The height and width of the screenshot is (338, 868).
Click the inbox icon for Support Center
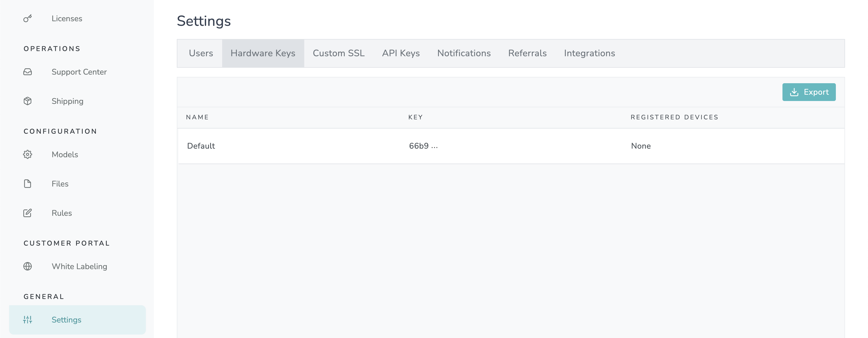tap(28, 72)
